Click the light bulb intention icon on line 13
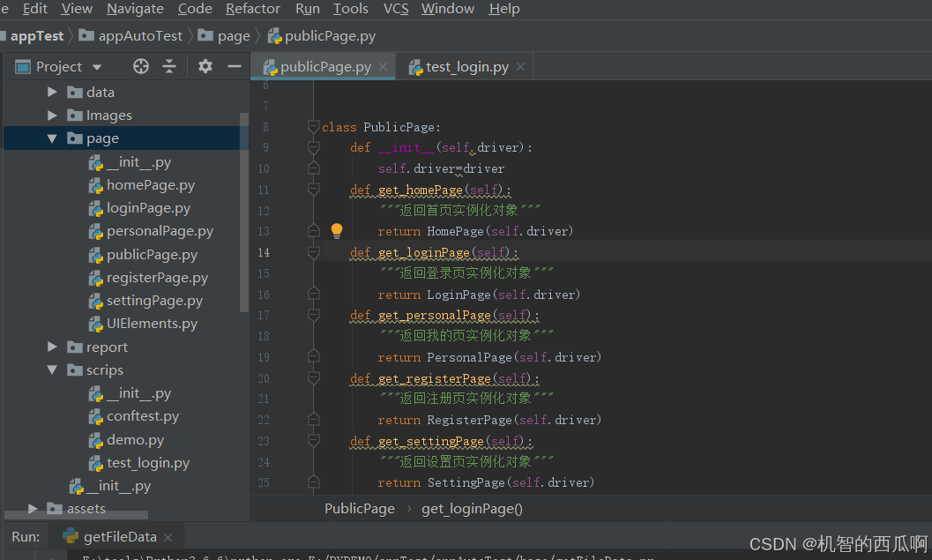 [x=337, y=231]
